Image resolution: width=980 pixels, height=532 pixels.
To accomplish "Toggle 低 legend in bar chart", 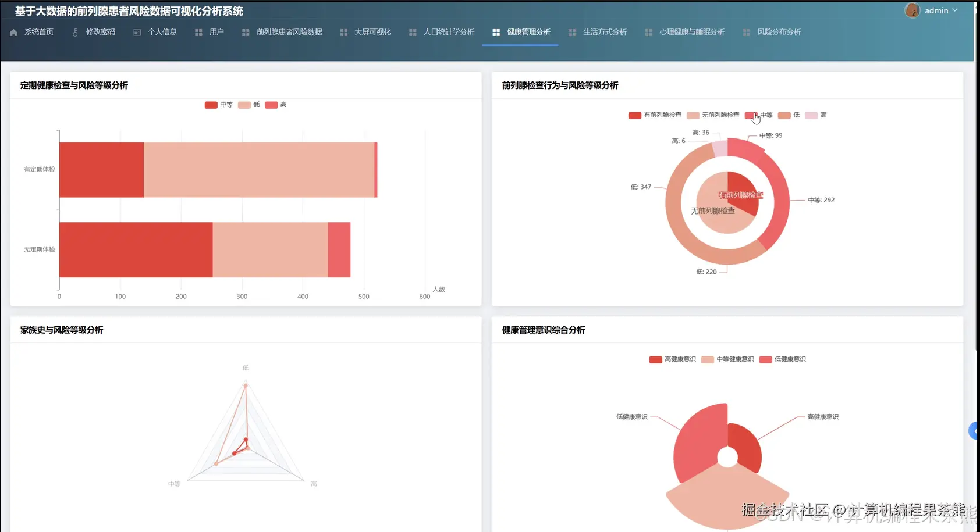I will coord(249,105).
